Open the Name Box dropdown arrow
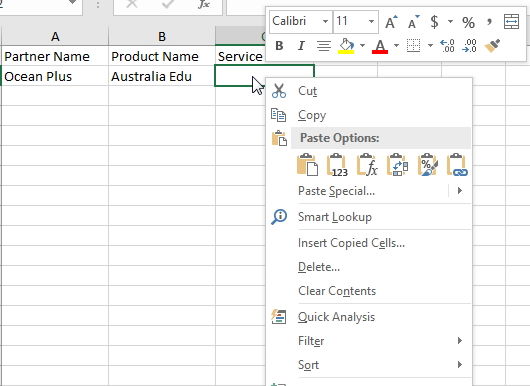The width and height of the screenshot is (530, 386). coord(72,3)
